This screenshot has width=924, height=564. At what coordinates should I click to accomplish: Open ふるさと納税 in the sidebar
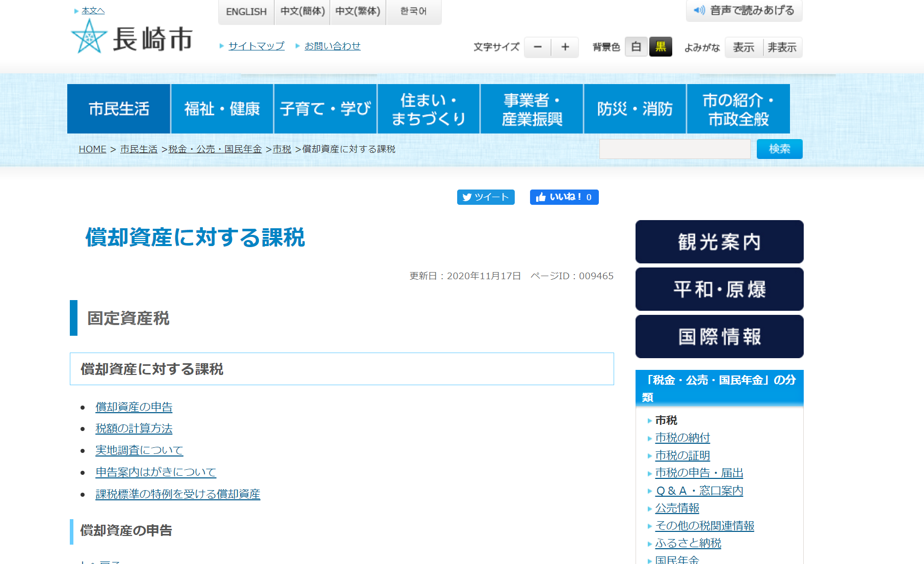coord(688,543)
